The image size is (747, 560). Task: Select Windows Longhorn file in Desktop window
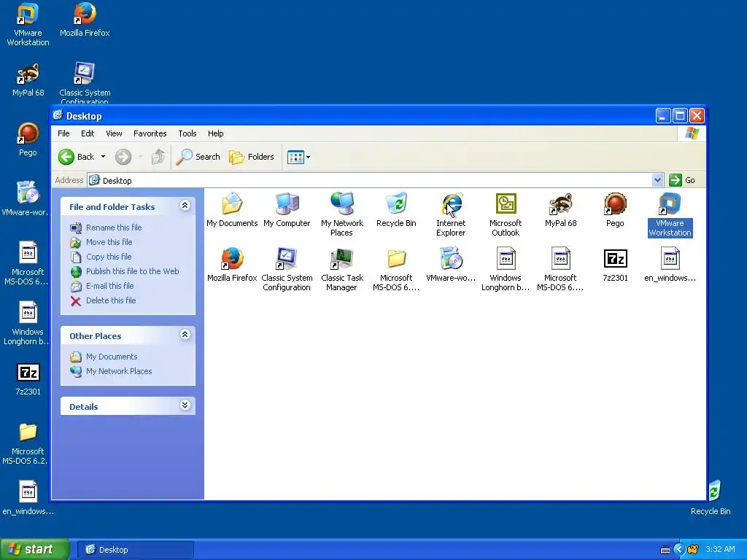pyautogui.click(x=506, y=269)
